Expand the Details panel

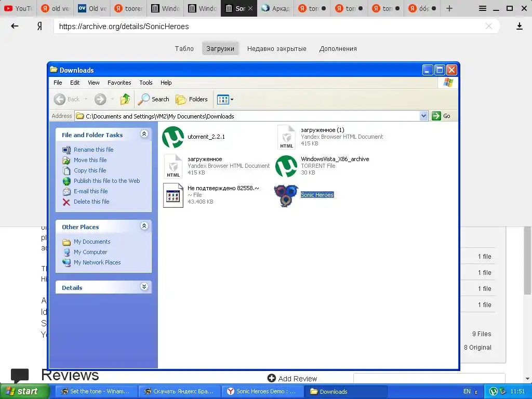pos(144,286)
